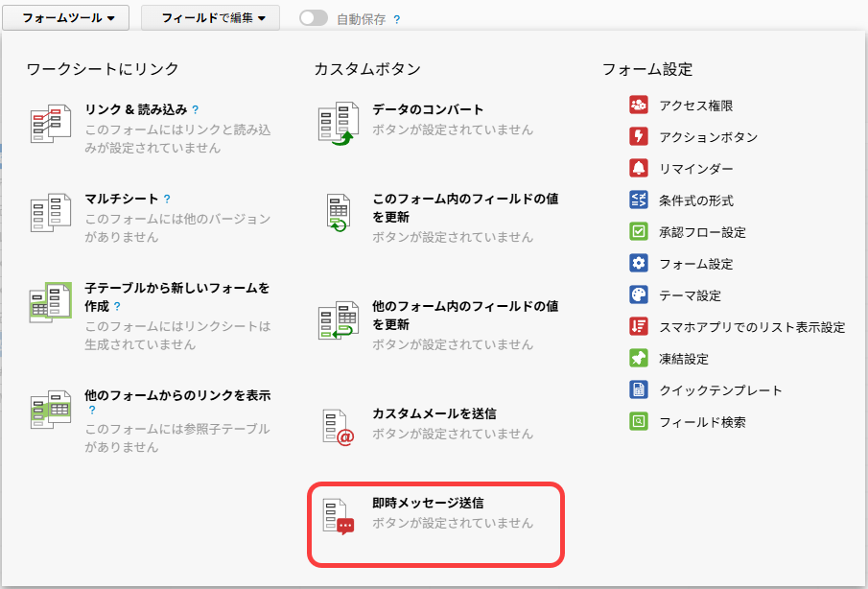Click the データのコンバート icon
The image size is (868, 589).
(339, 123)
